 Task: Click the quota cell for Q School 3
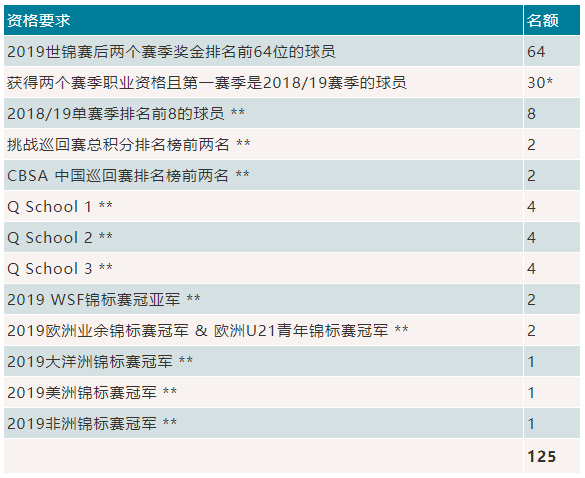tap(552, 268)
